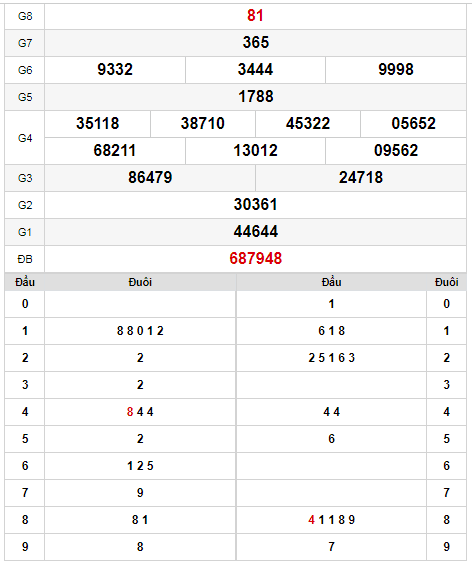Click the head digits '4 4'
The height and width of the screenshot is (563, 472).
331,412
